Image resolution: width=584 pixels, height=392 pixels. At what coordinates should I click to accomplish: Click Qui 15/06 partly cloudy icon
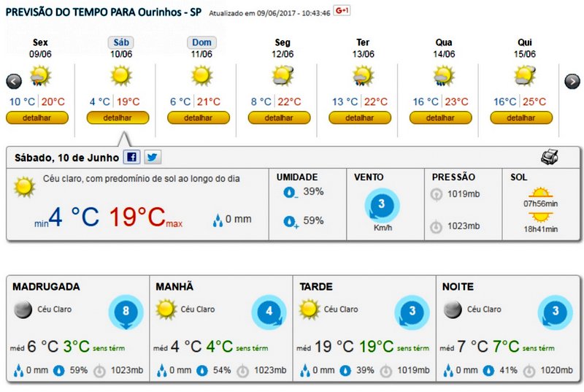click(x=524, y=76)
